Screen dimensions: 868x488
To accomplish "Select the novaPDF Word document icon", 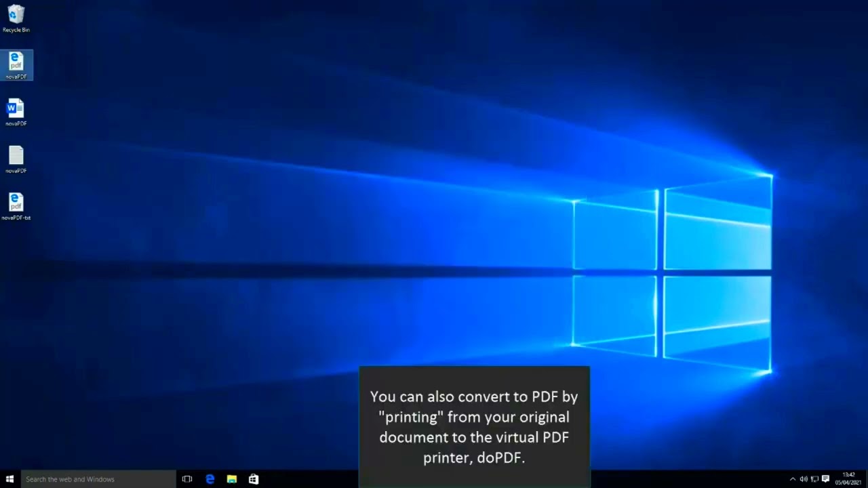I will click(x=16, y=113).
